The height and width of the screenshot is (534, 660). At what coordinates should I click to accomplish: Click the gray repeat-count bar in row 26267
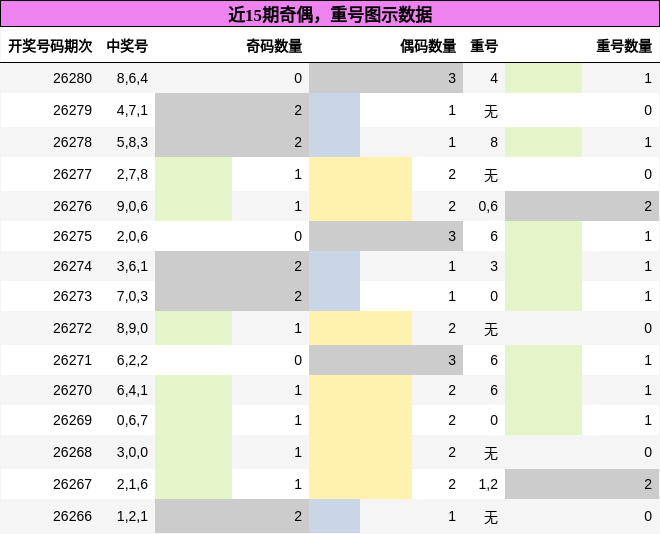click(x=582, y=484)
